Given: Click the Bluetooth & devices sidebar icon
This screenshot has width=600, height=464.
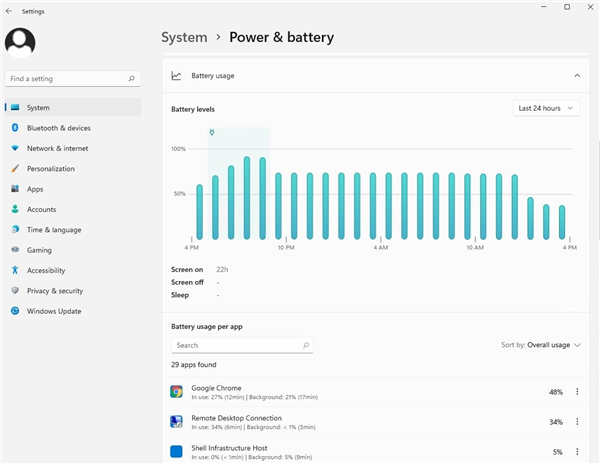Looking at the screenshot, I should click(x=15, y=128).
